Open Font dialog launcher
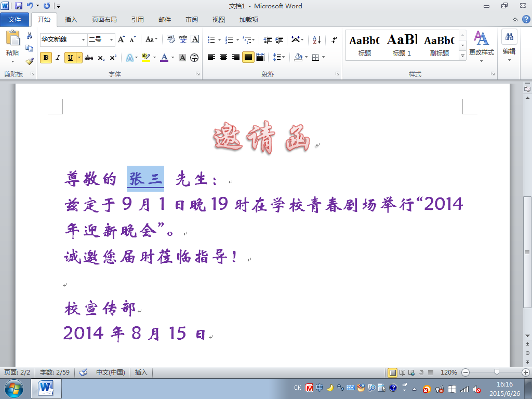The image size is (532, 399). point(198,74)
